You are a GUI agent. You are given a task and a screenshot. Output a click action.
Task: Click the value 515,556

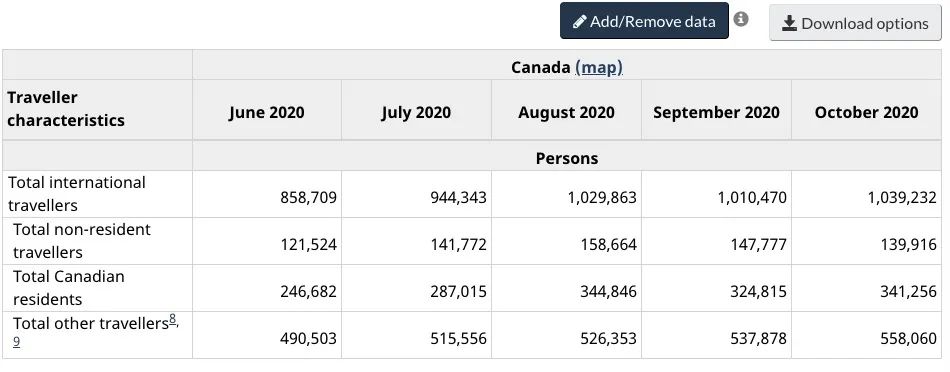coord(459,338)
